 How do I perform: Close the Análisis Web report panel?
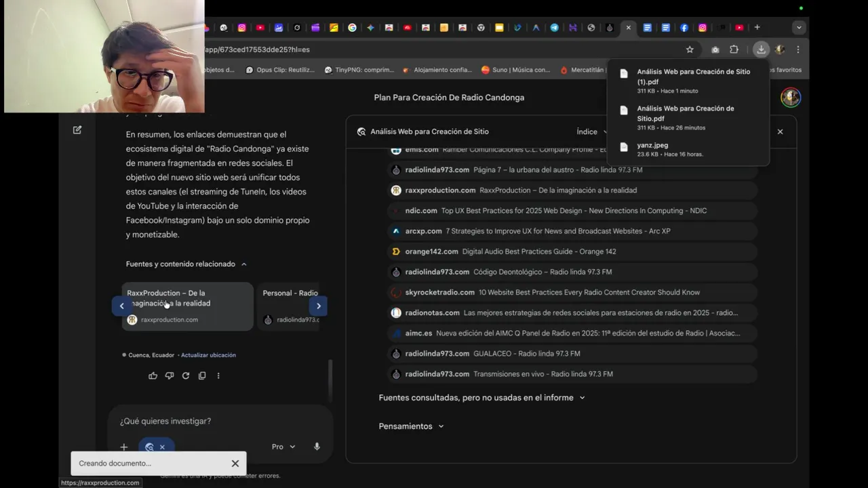(780, 131)
